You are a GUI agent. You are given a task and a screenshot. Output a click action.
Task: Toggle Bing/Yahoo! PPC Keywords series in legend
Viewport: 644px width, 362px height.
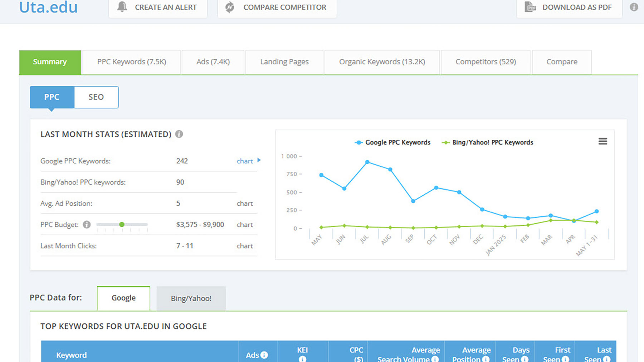[x=487, y=142]
